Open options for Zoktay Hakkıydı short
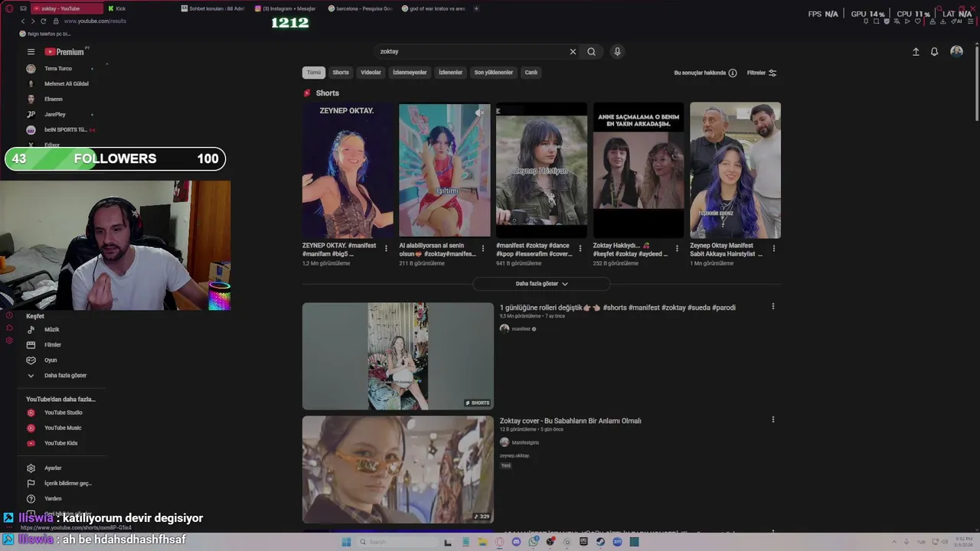This screenshot has height=551, width=980. [x=677, y=249]
